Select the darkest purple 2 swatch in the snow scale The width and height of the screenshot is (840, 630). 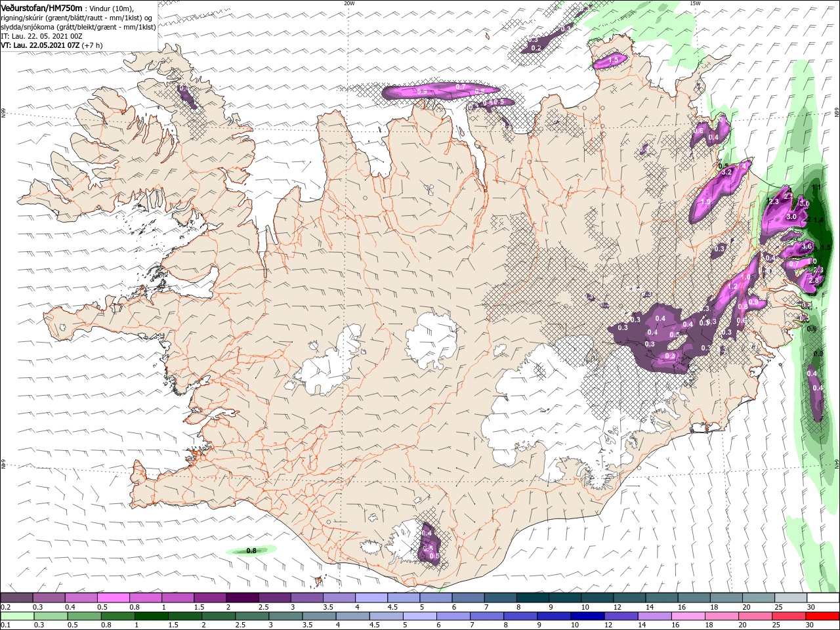243,597
